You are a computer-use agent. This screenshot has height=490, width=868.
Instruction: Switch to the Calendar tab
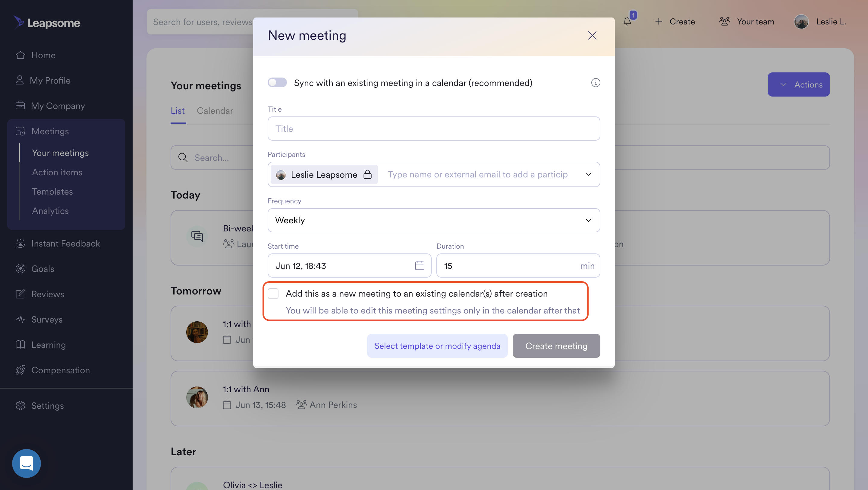pyautogui.click(x=215, y=111)
